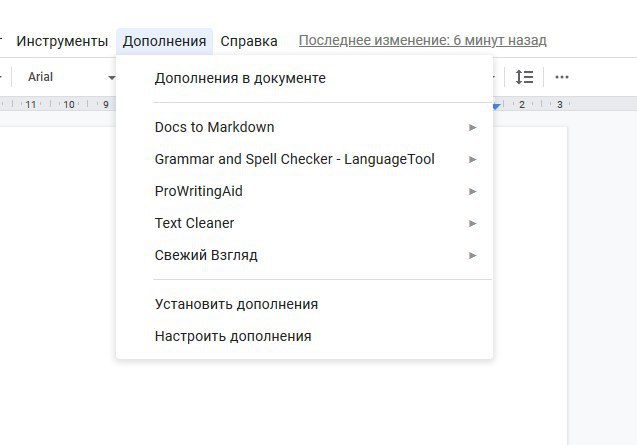Image resolution: width=637 pixels, height=445 pixels.
Task: Select 'Дополнения в документе' menu entry
Action: click(x=240, y=78)
